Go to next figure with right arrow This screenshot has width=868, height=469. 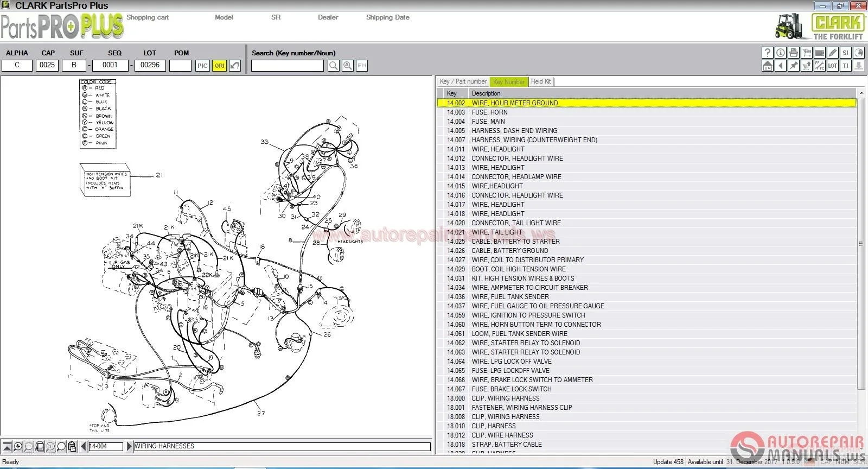(x=129, y=446)
